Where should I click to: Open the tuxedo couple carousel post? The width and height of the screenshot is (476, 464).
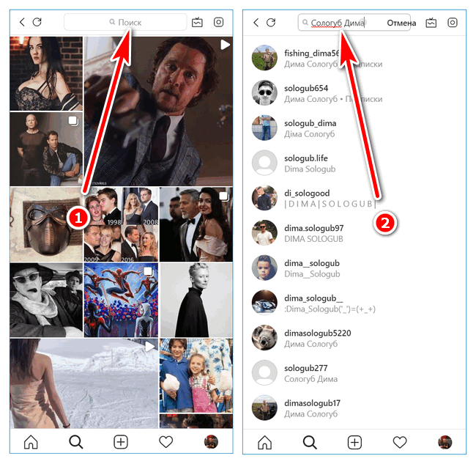coord(196,224)
